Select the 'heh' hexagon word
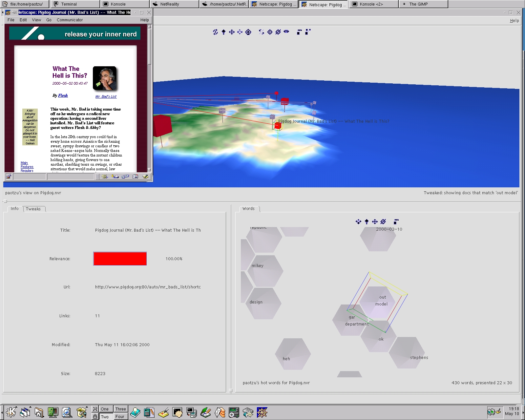The height and width of the screenshot is (420, 525). tap(293, 354)
